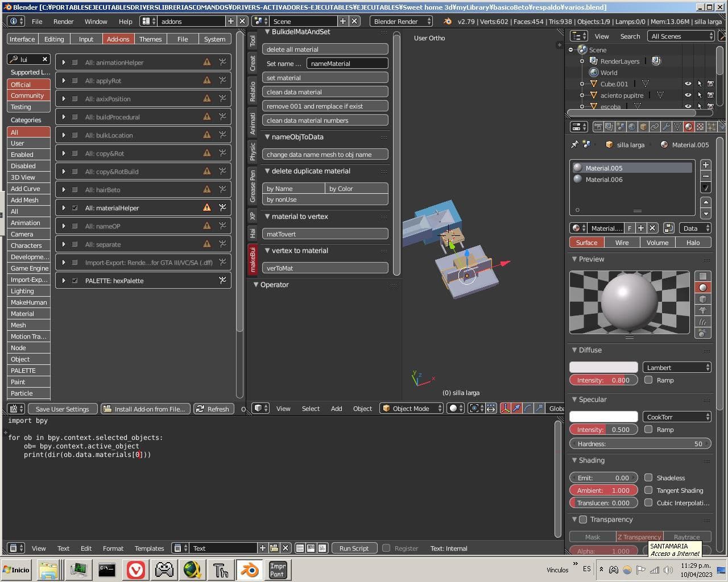Open the CookTorr specular shader dropdown

[x=677, y=417]
